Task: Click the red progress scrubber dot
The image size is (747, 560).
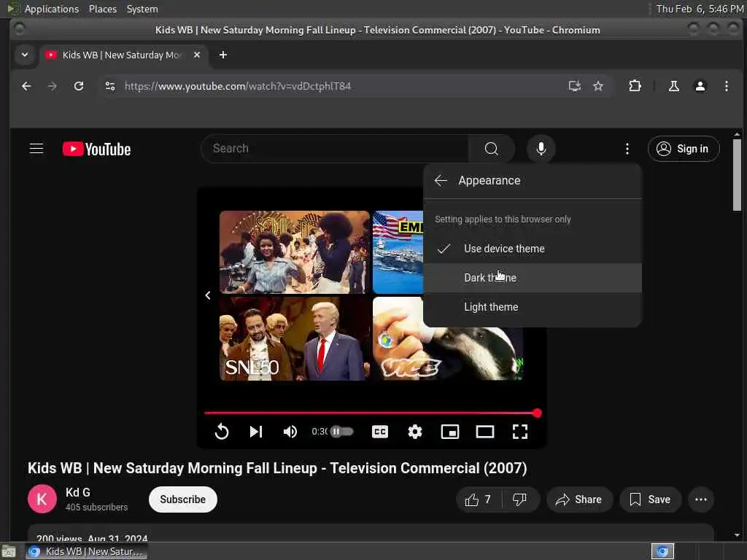Action: (x=537, y=413)
